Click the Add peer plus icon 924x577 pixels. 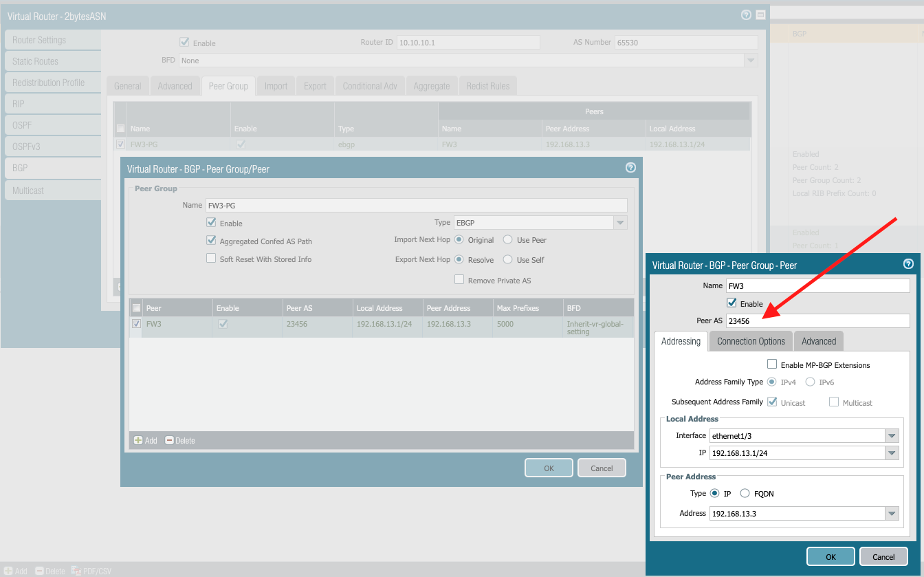click(138, 440)
